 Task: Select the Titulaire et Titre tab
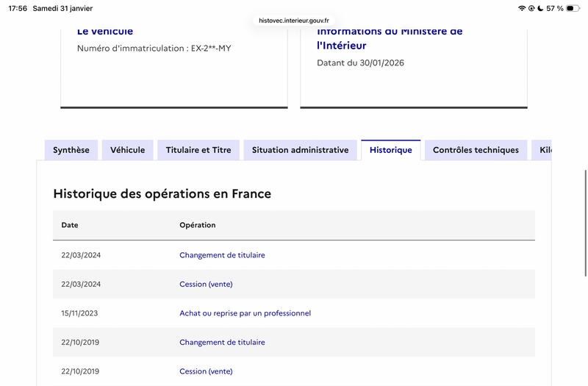198,150
